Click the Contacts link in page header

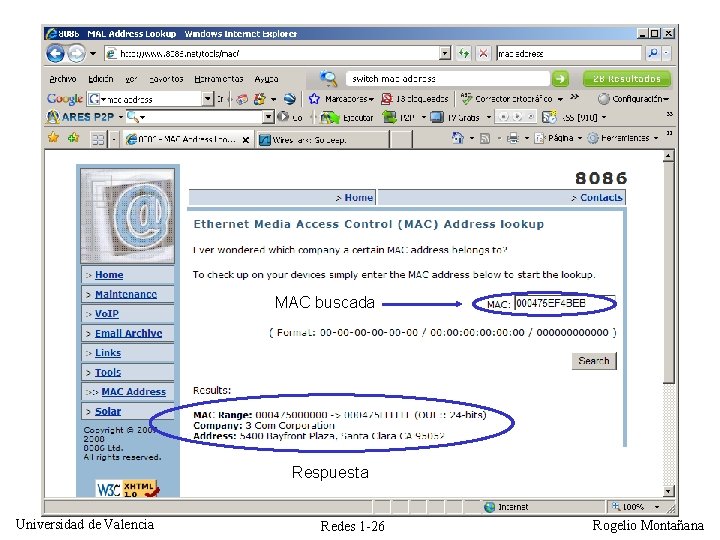[601, 197]
